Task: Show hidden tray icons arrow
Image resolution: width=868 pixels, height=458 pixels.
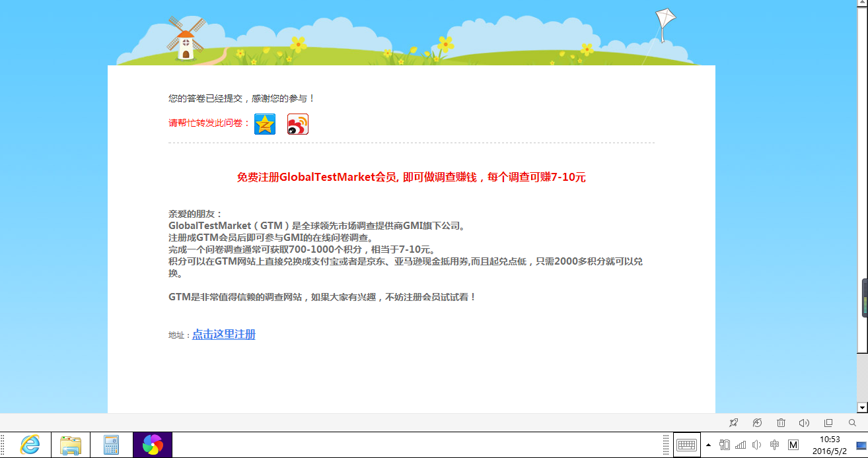Action: coord(709,445)
